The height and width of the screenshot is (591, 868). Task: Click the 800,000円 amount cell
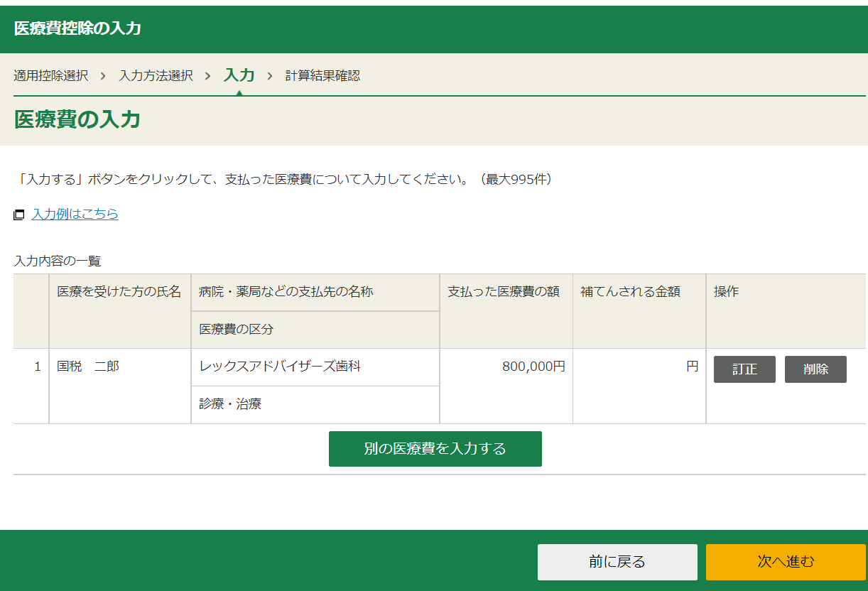(x=533, y=367)
